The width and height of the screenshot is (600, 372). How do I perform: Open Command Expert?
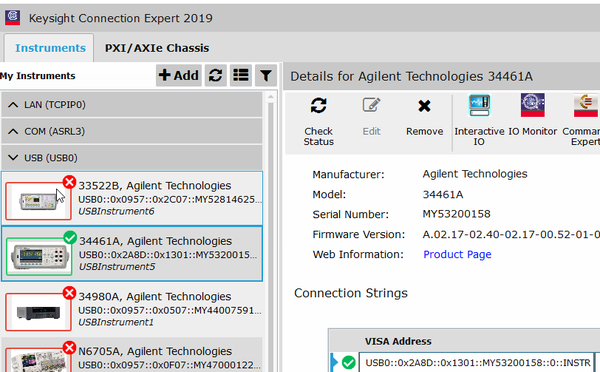(x=585, y=105)
